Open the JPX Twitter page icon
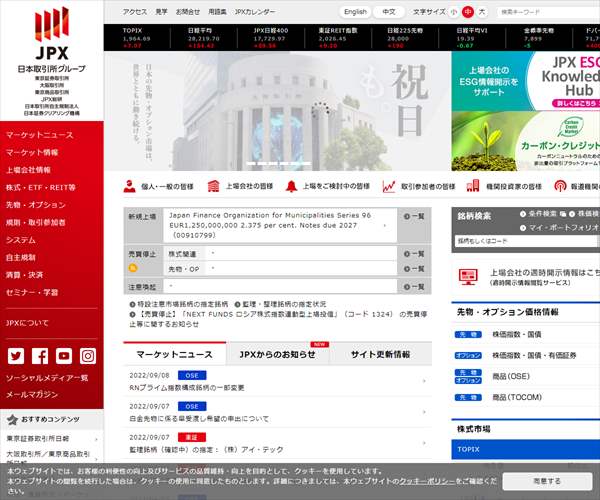This screenshot has height=500, width=600. [16, 356]
